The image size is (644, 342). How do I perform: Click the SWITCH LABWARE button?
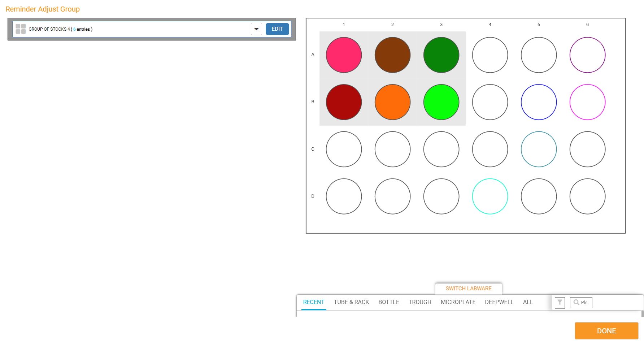469,289
